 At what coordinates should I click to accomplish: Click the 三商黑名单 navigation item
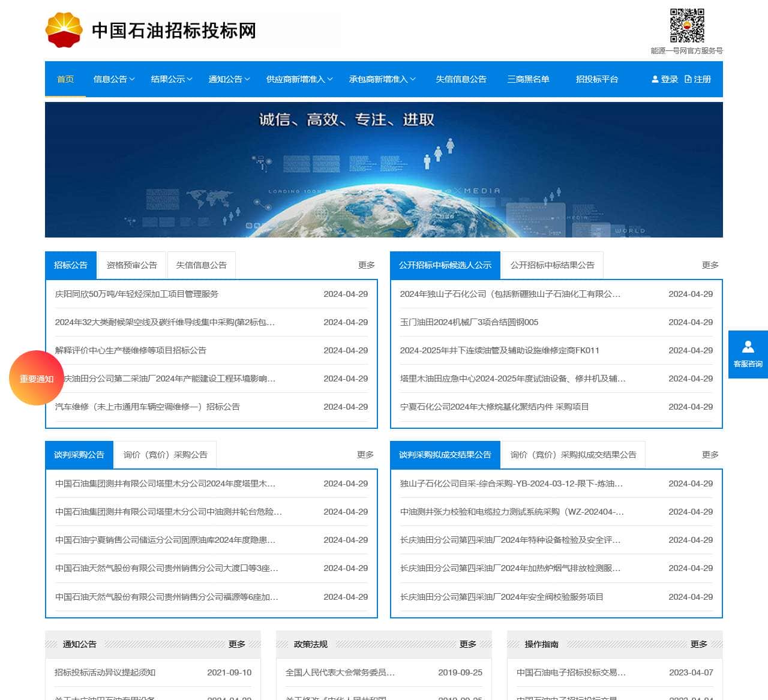(528, 79)
